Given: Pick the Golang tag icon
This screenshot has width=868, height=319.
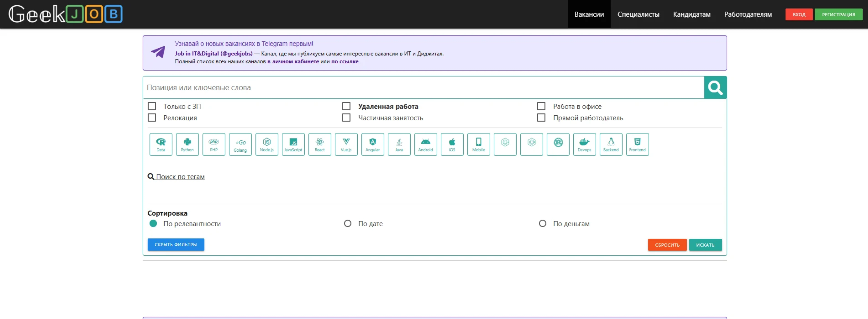Looking at the screenshot, I should [240, 144].
